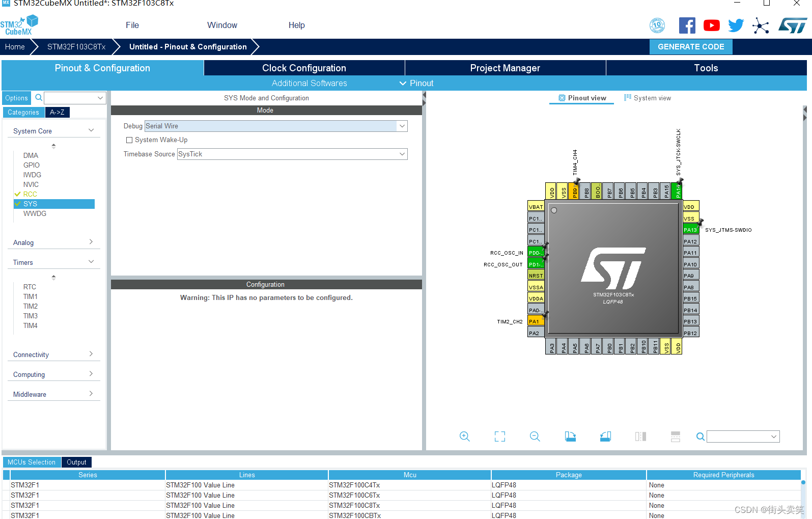Open the YouTube link icon
Viewport: 812px width, 519px height.
(712, 25)
